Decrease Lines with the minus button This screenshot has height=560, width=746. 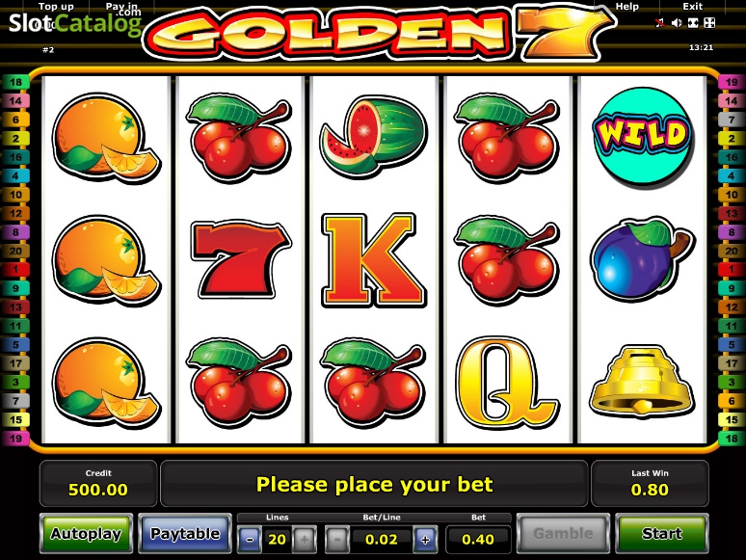click(x=250, y=539)
